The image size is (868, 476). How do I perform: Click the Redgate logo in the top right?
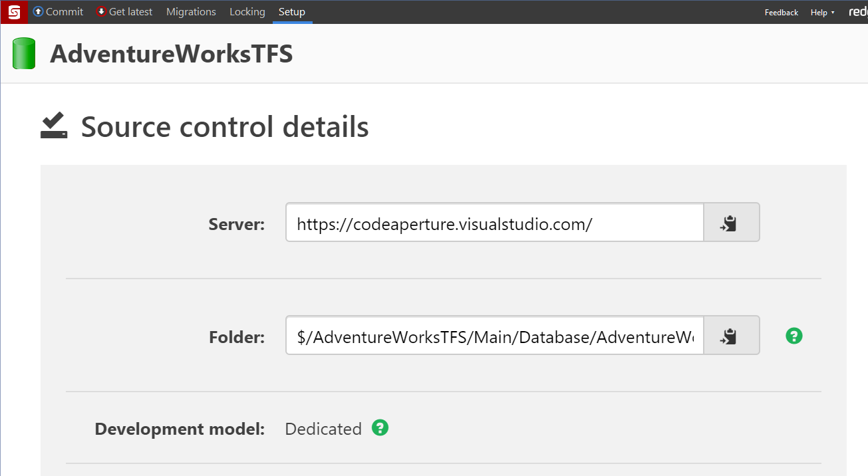click(857, 12)
